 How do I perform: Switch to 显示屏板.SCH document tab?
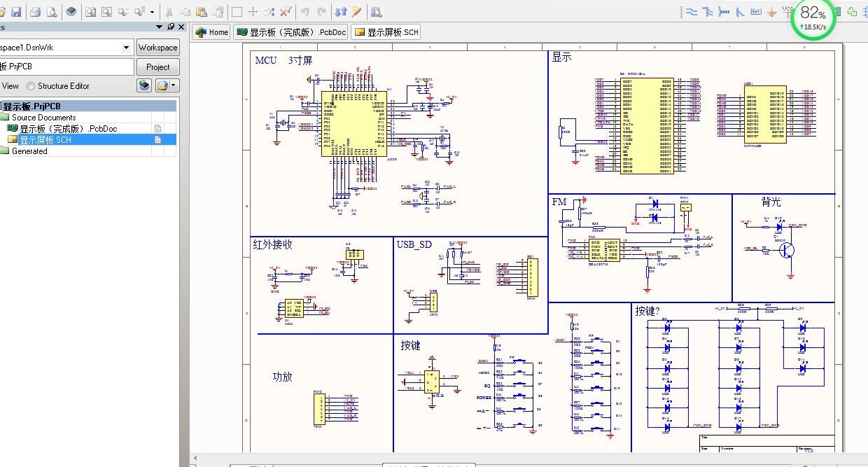pyautogui.click(x=386, y=32)
